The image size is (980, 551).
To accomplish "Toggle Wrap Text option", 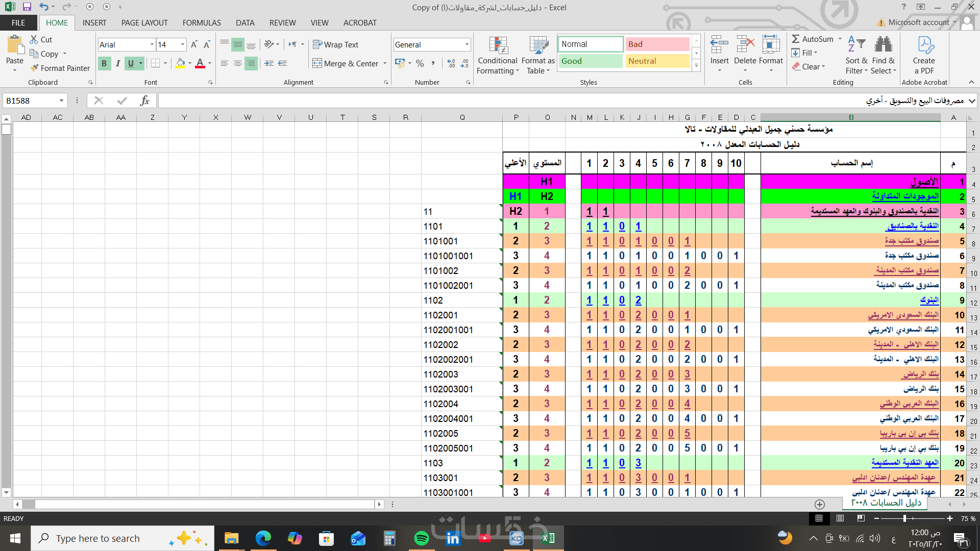I will coord(336,44).
